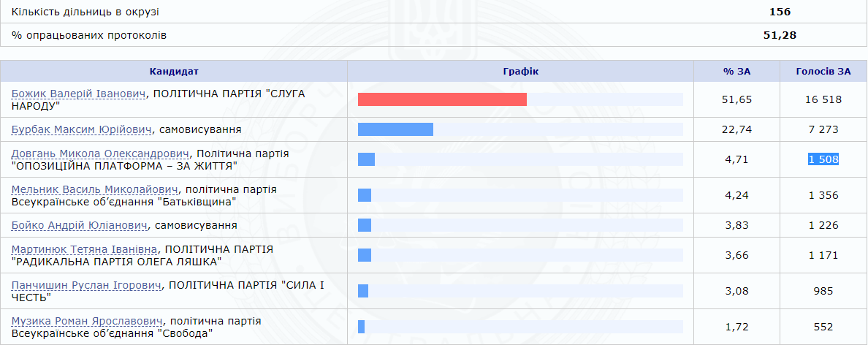
Task: Select candidate Мельник Василь Миколайович link
Action: pos(92,189)
